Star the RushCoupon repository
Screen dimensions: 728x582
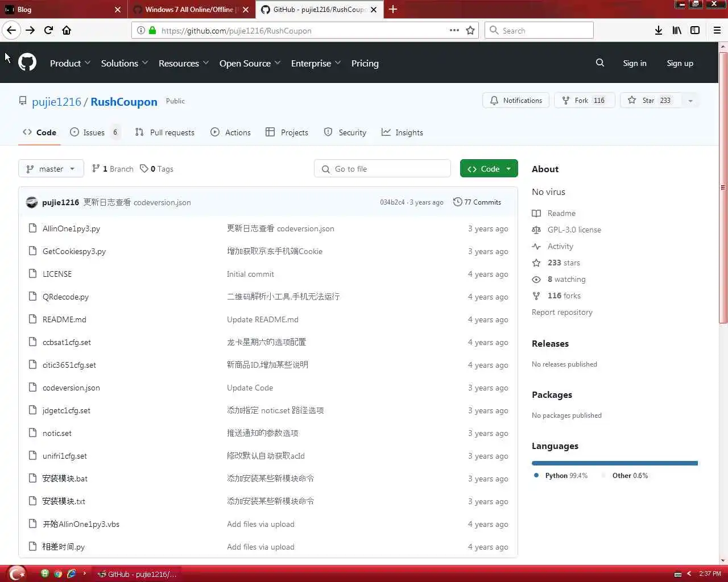click(651, 101)
